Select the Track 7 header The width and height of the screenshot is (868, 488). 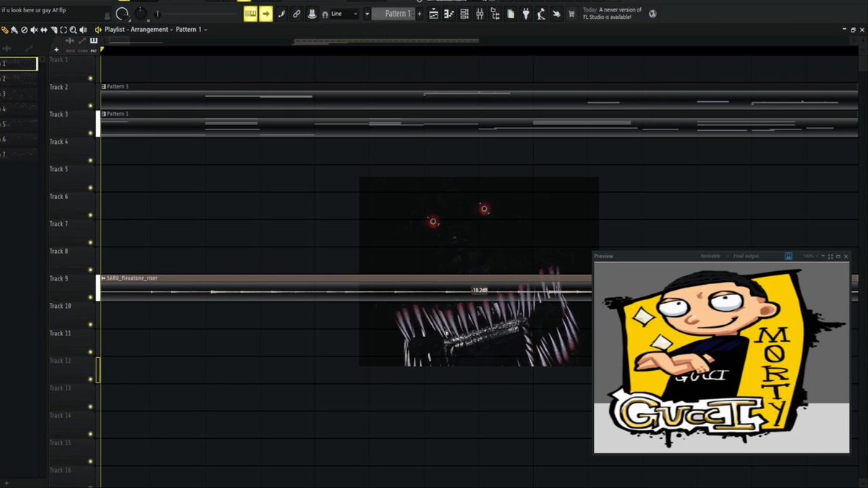tap(71, 233)
